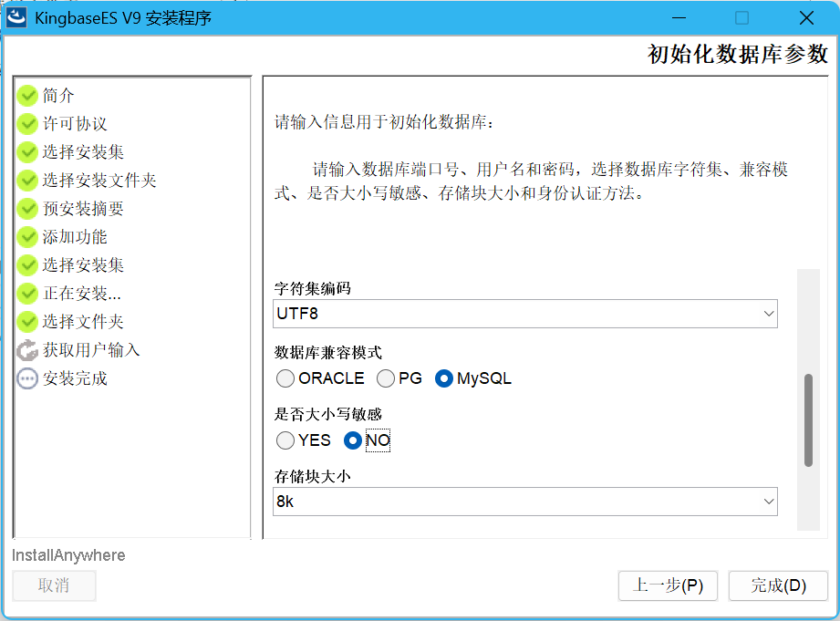Select the ORACLE compatibility mode radio button
The image size is (840, 621).
285,378
